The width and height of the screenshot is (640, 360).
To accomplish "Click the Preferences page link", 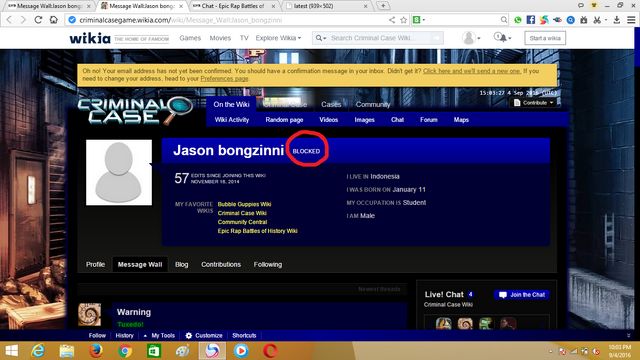I will coord(224,78).
